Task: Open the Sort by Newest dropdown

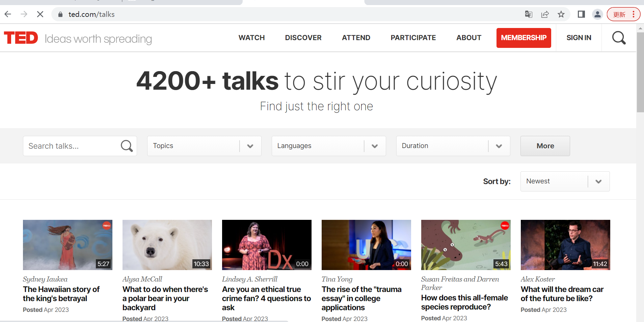Action: [565, 181]
